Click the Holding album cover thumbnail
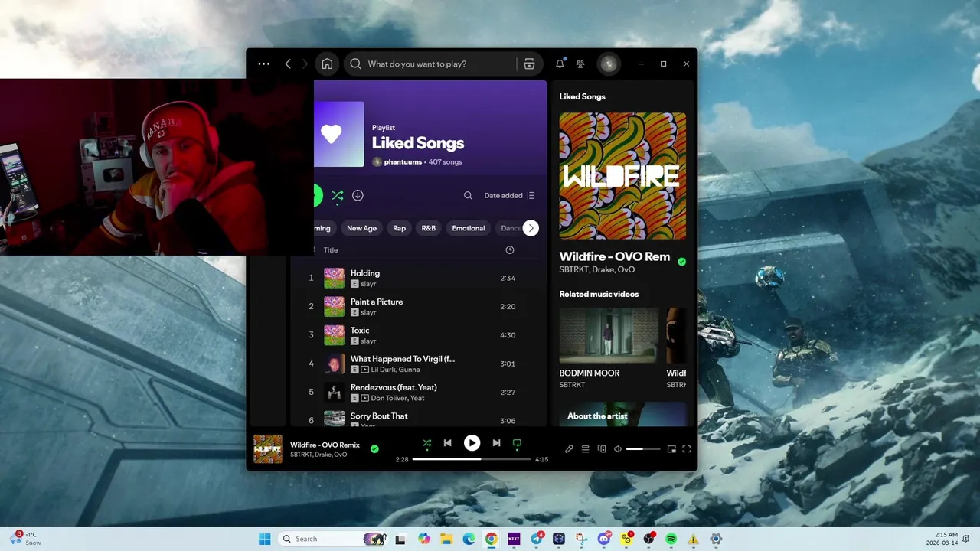Image resolution: width=980 pixels, height=551 pixels. (334, 278)
